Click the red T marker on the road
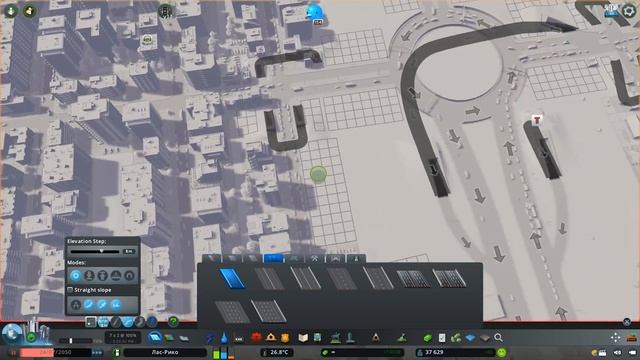Viewport: 640px width, 360px height. [537, 120]
